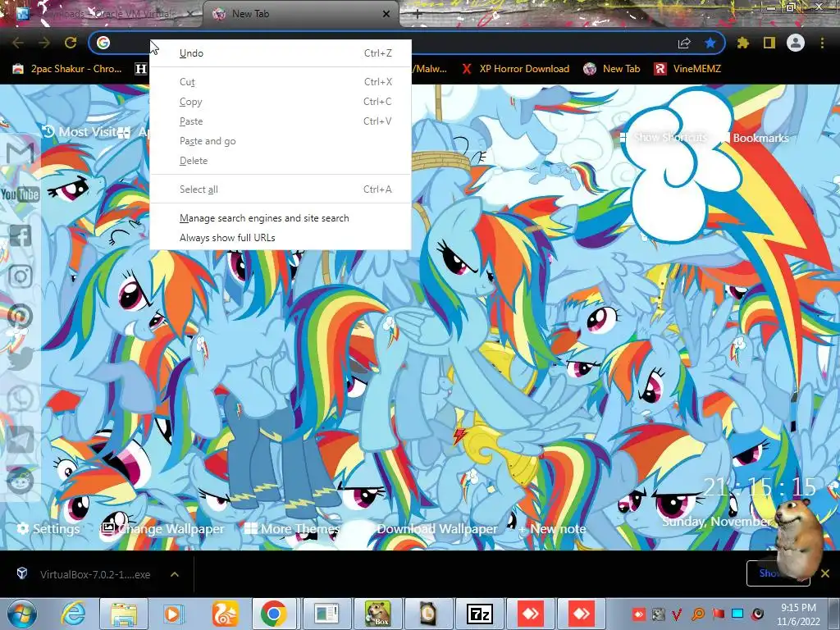Screen dimensions: 840x630
Task: Add a New note
Action: [552, 529]
